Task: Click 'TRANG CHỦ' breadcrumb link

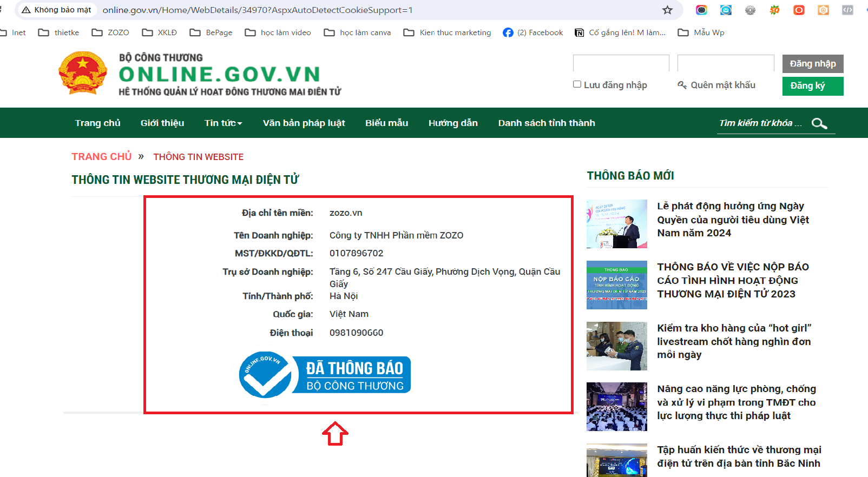Action: tap(102, 156)
